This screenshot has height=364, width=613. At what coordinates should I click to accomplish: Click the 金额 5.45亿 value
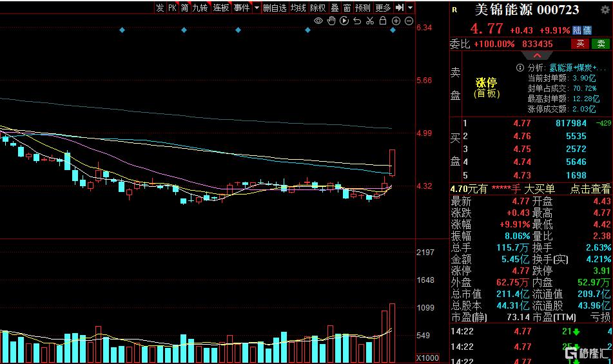coord(515,260)
